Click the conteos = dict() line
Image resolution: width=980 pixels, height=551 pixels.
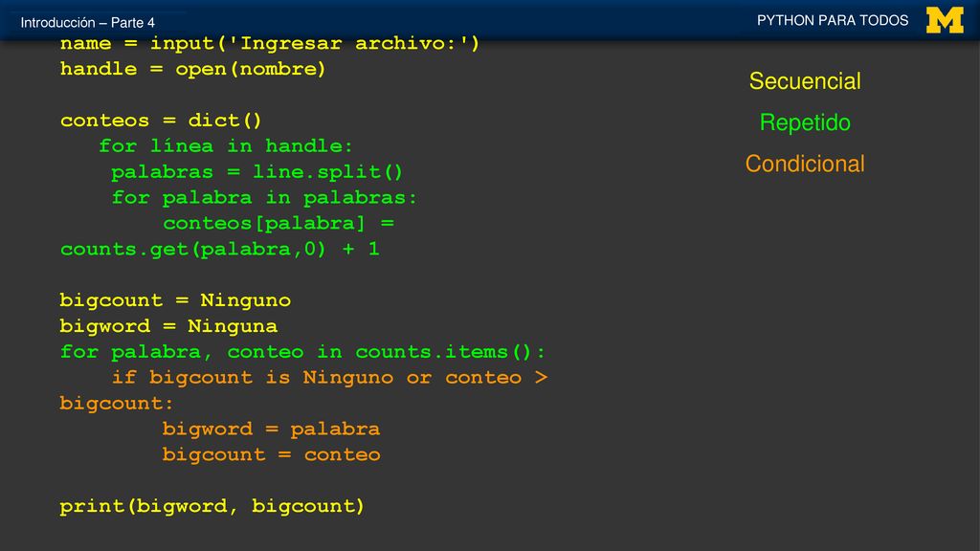(x=161, y=120)
